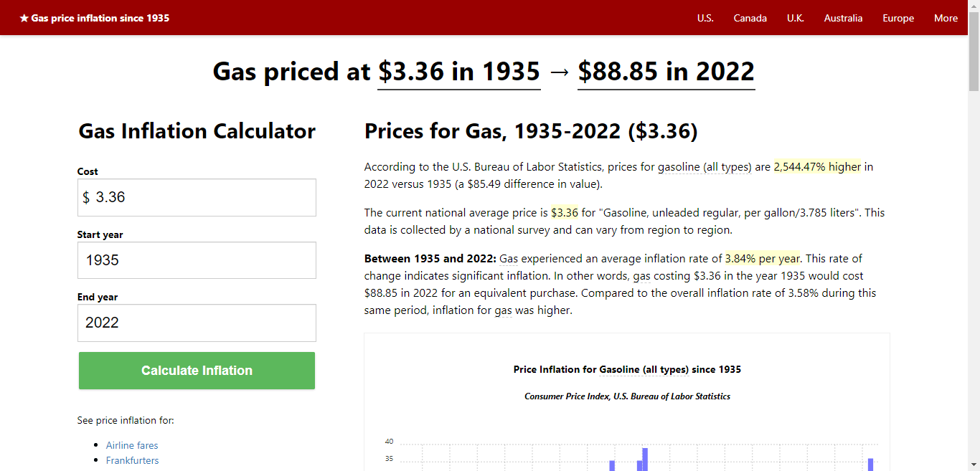Viewport: 980px width, 471px height.
Task: Open the U.K. inflation page
Action: click(795, 18)
